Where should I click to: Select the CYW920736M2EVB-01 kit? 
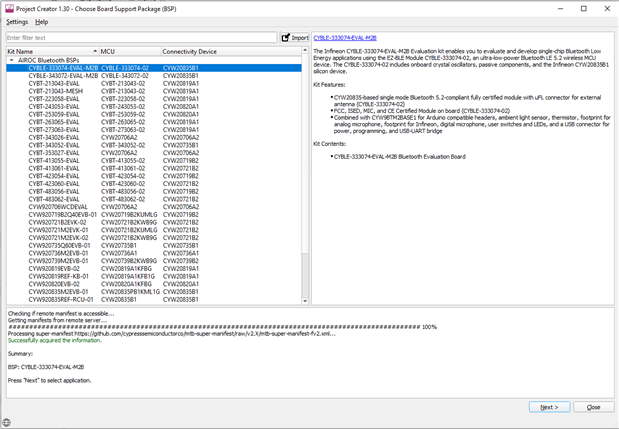click(58, 253)
